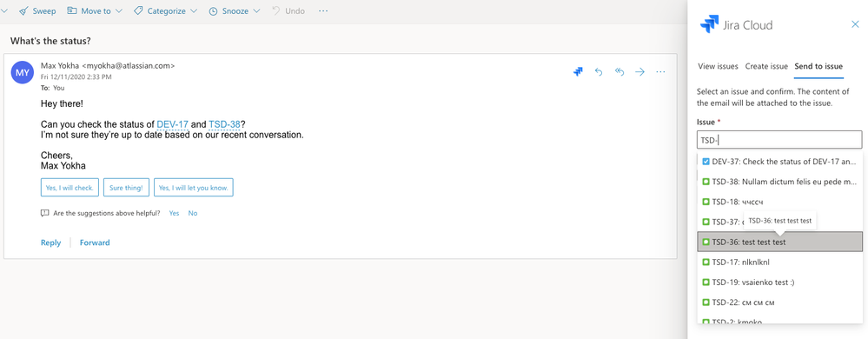Click the Issue search input field
868x339 pixels.
pos(779,140)
